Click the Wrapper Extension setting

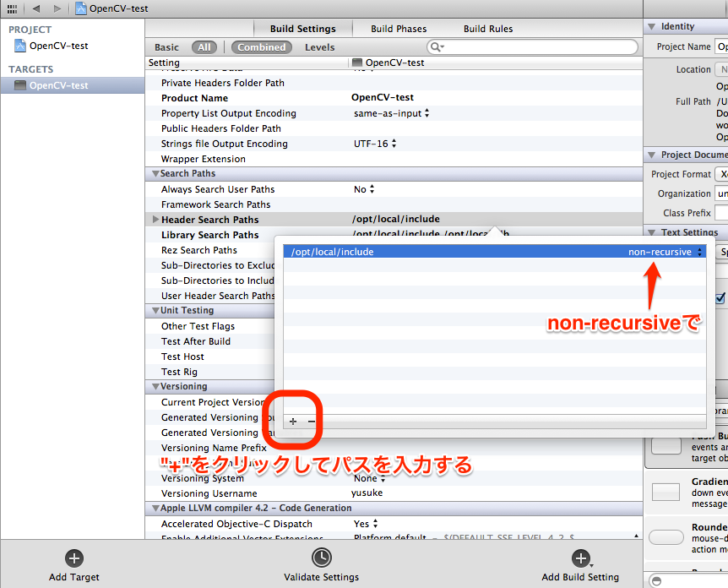tap(203, 159)
